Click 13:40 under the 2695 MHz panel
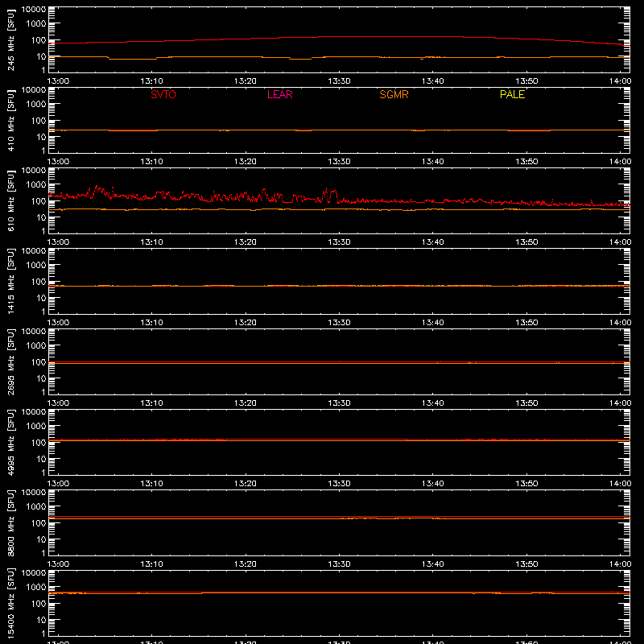Image resolution: width=644 pixels, height=644 pixels. 433,403
